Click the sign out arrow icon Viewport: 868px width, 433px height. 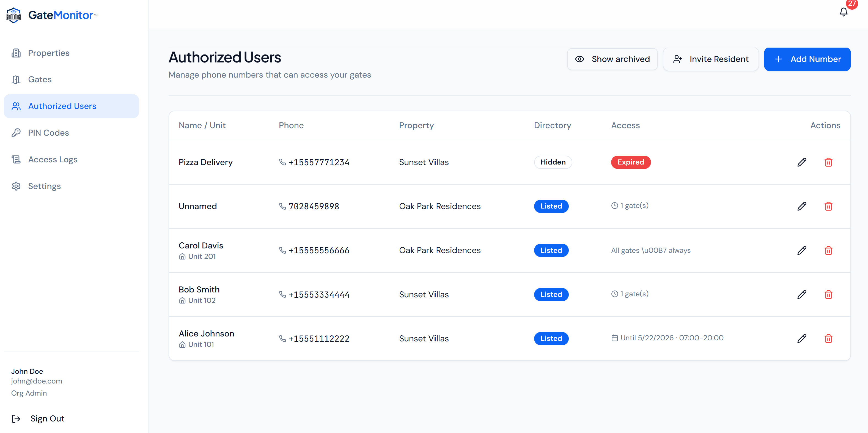tap(16, 418)
